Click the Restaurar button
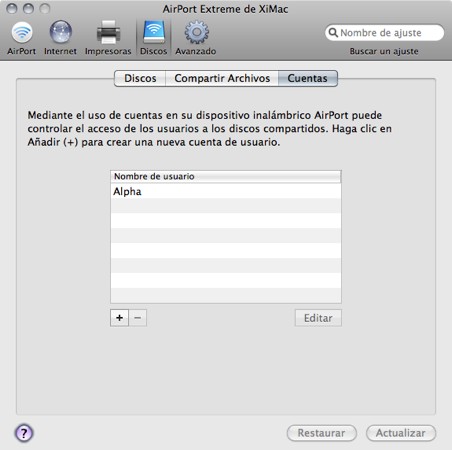Viewport: 452px width, 450px height. click(321, 433)
